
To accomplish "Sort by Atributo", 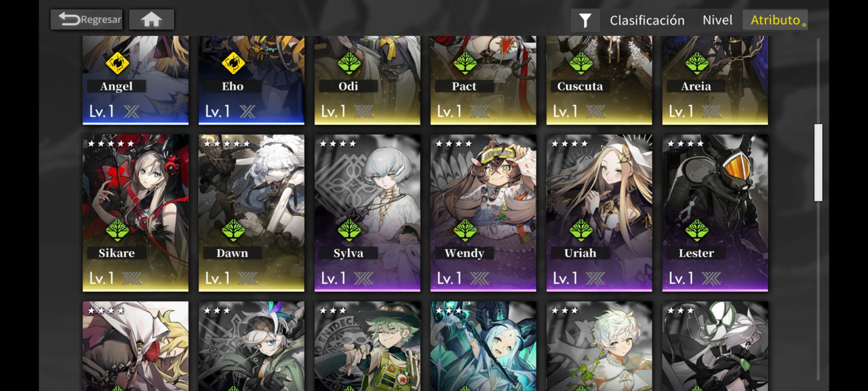I will click(x=775, y=20).
